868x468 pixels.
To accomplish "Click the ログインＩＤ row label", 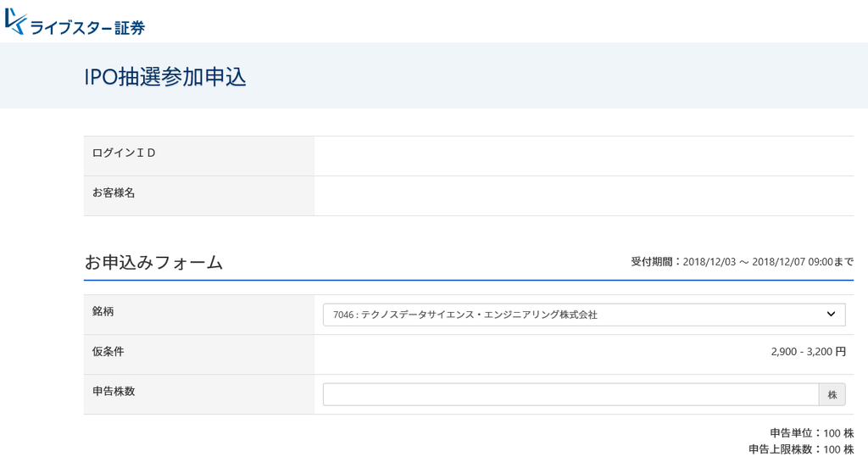I will (124, 153).
